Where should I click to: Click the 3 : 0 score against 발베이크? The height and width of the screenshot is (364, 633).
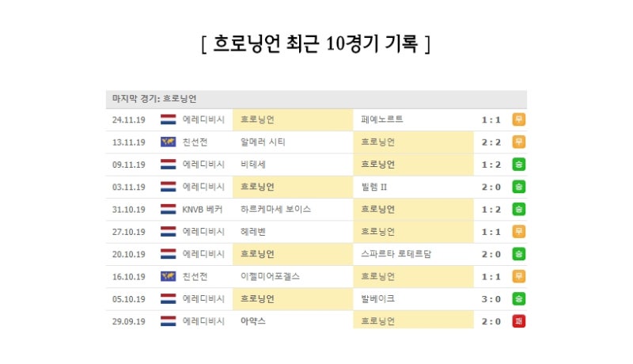click(x=491, y=299)
